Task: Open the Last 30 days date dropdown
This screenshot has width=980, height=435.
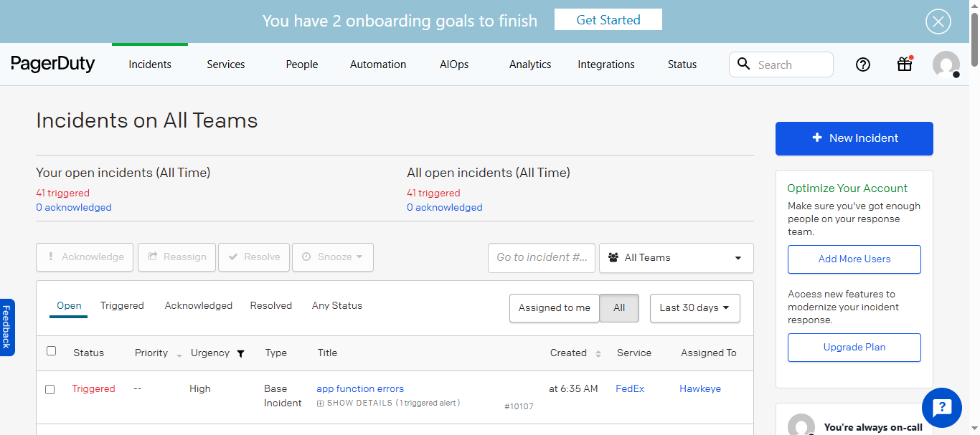Action: pyautogui.click(x=694, y=308)
